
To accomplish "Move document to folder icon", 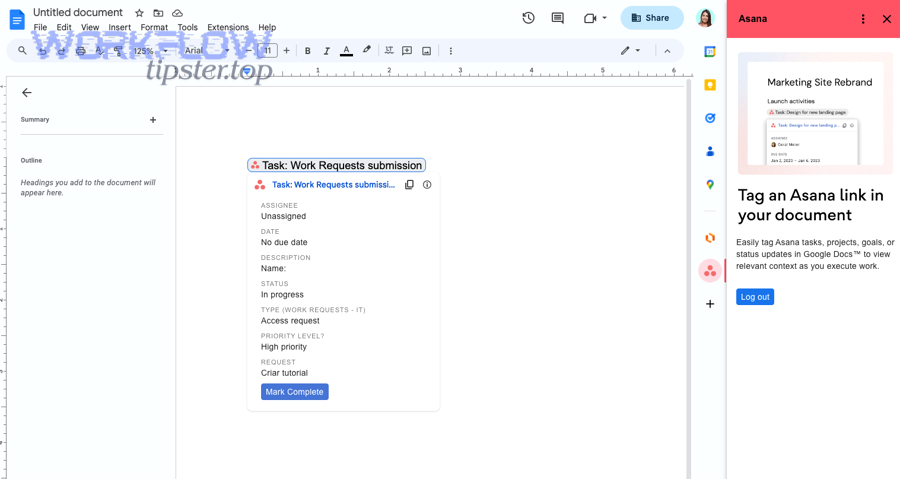I will (158, 13).
